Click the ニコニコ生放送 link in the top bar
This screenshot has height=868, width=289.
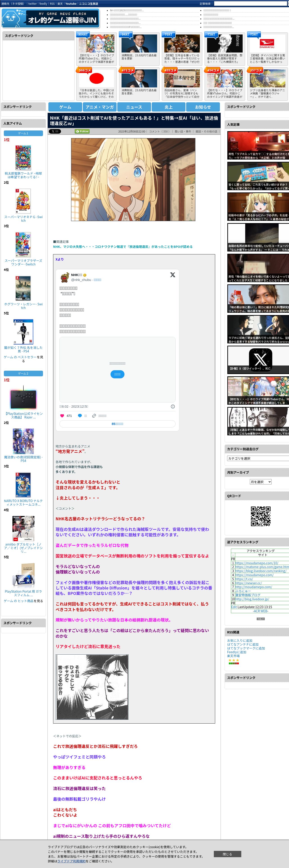[88, 4]
